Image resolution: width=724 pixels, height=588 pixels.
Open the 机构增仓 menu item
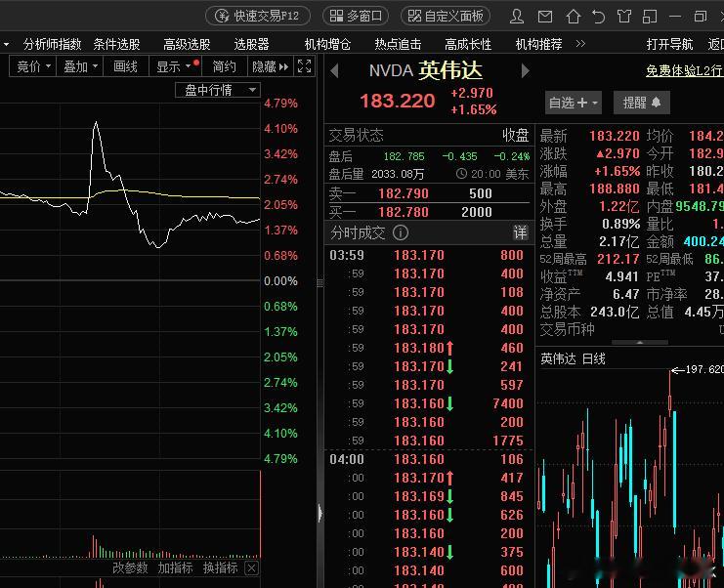point(328,44)
